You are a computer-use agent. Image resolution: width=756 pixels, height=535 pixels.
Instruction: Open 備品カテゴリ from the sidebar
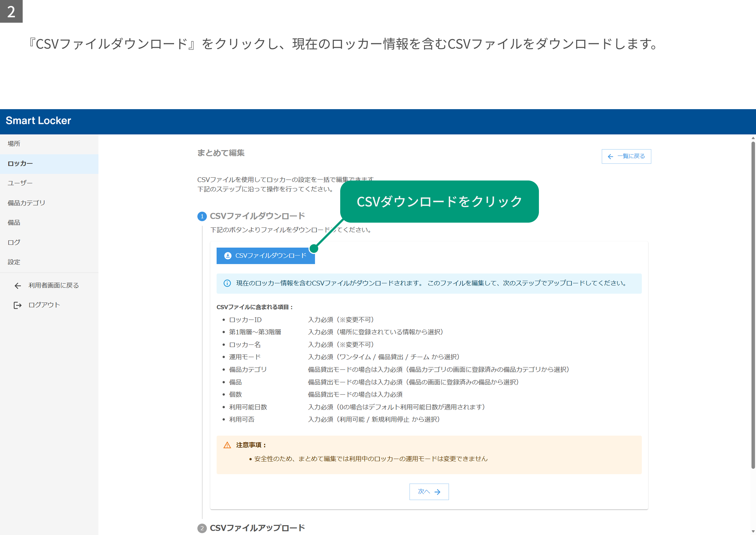coord(49,203)
